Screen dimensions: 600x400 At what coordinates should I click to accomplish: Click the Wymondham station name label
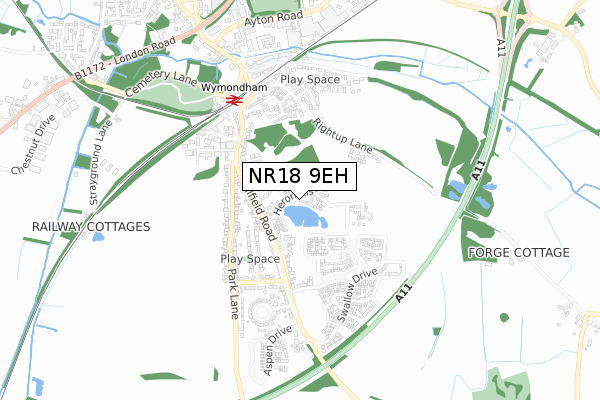pos(234,87)
